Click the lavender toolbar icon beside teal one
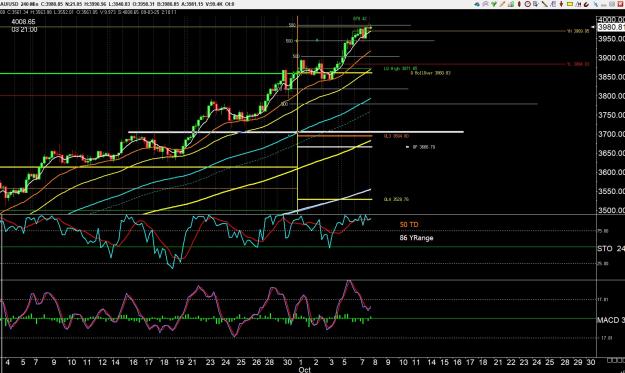Screen dimensions: 625x373 coord(485,4)
